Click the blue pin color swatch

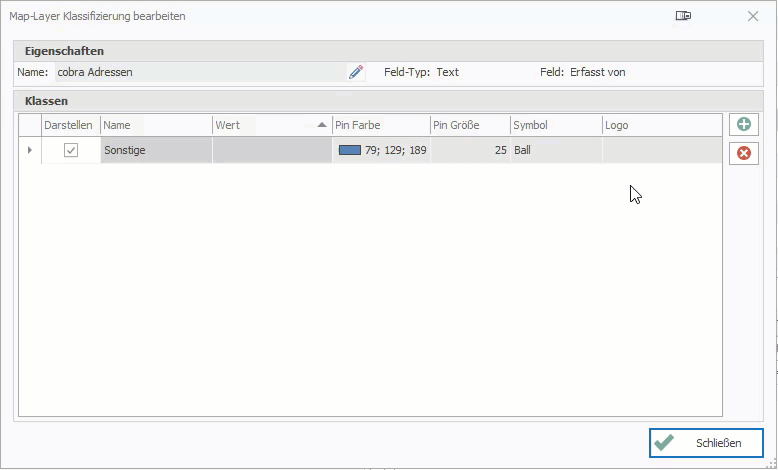pyautogui.click(x=349, y=150)
